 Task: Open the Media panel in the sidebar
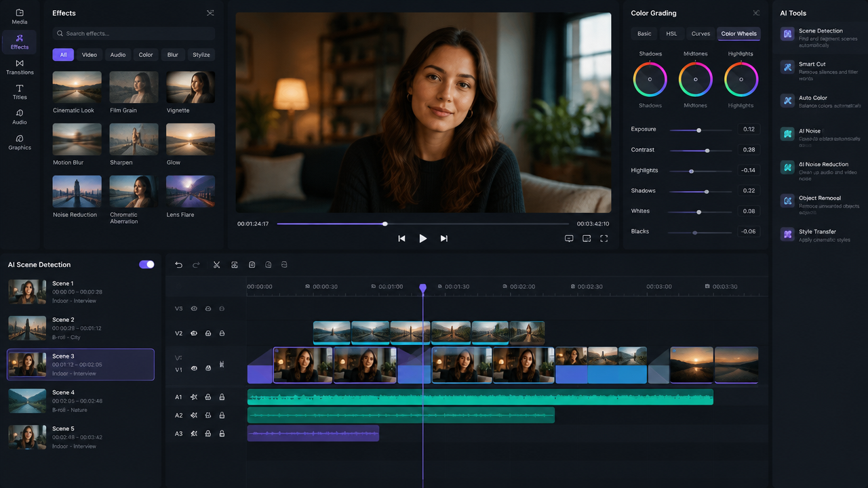click(20, 16)
